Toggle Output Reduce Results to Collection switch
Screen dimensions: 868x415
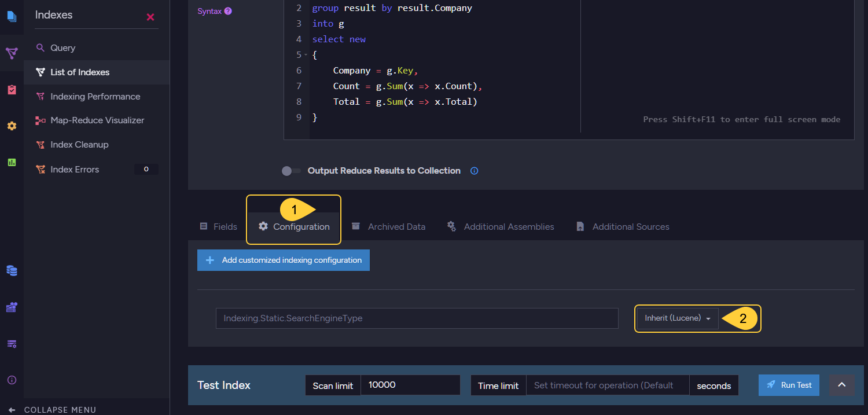pyautogui.click(x=291, y=171)
